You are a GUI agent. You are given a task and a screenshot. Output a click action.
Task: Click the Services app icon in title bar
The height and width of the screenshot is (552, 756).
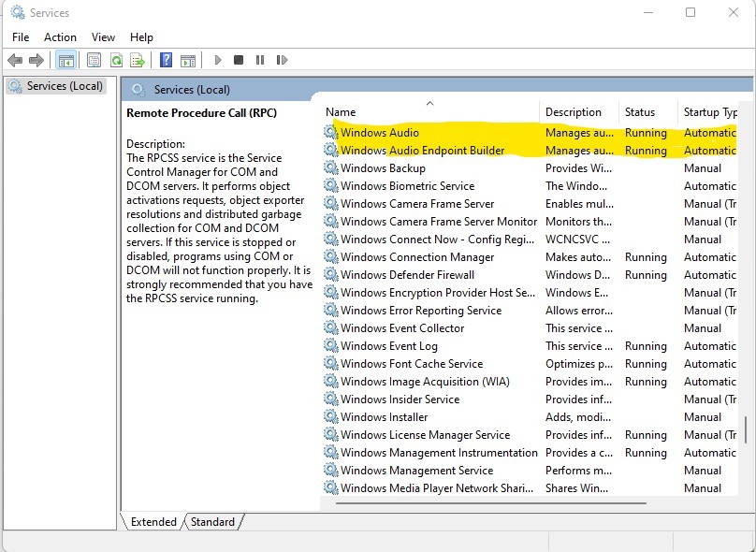18,12
